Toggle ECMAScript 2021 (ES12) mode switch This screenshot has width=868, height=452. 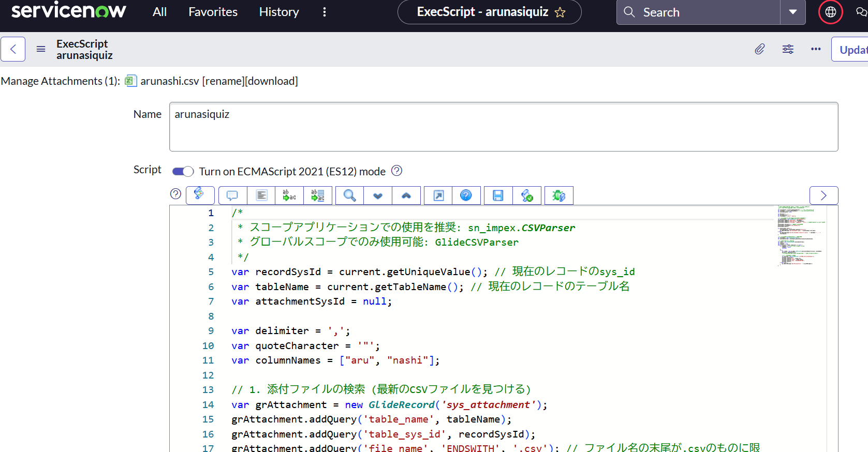183,171
